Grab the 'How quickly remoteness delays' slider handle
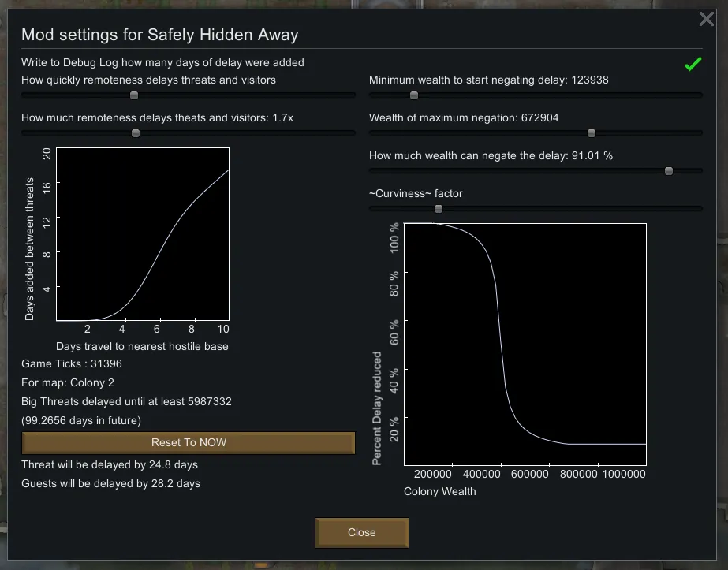The width and height of the screenshot is (728, 570). point(134,95)
